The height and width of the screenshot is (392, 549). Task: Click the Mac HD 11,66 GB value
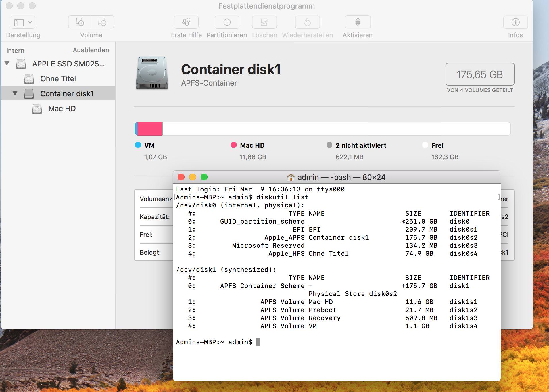(x=253, y=157)
